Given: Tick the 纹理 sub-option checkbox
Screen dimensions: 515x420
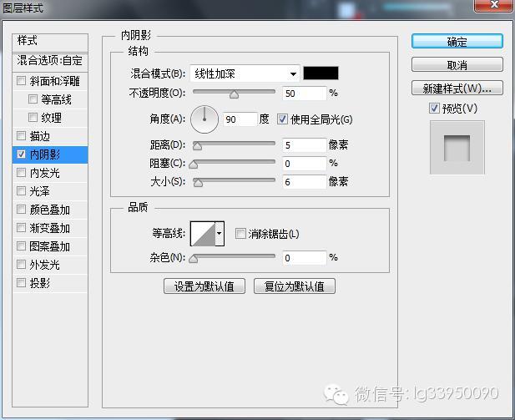Looking at the screenshot, I should tap(33, 118).
